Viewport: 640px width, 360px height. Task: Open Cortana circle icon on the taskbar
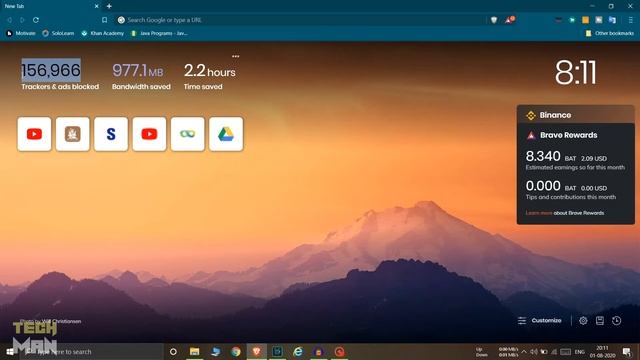coord(173,351)
